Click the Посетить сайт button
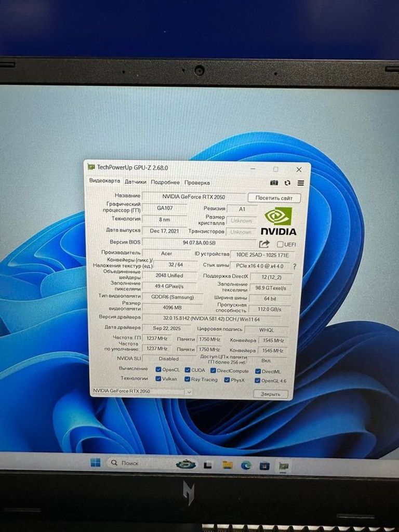 click(x=274, y=198)
